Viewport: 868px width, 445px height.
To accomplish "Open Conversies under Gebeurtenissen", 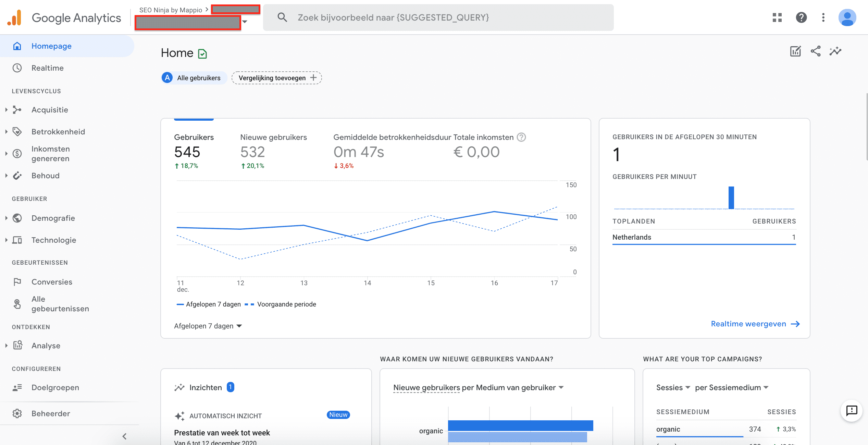I will (52, 282).
